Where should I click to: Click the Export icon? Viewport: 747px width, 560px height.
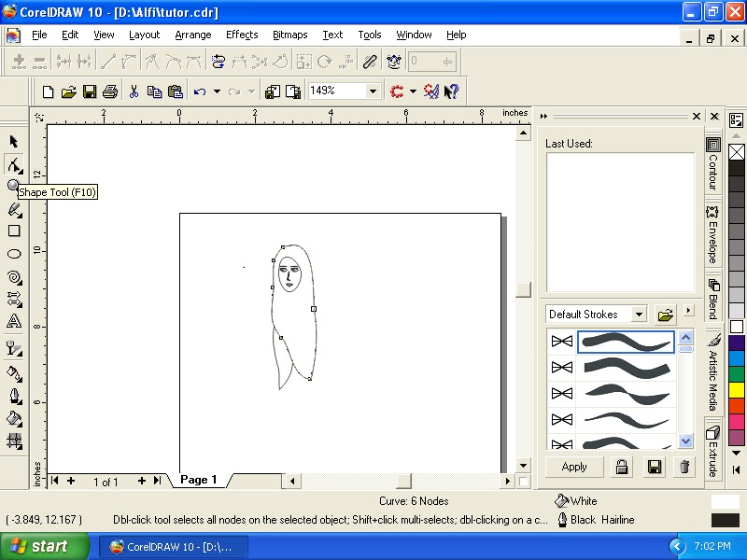click(293, 91)
